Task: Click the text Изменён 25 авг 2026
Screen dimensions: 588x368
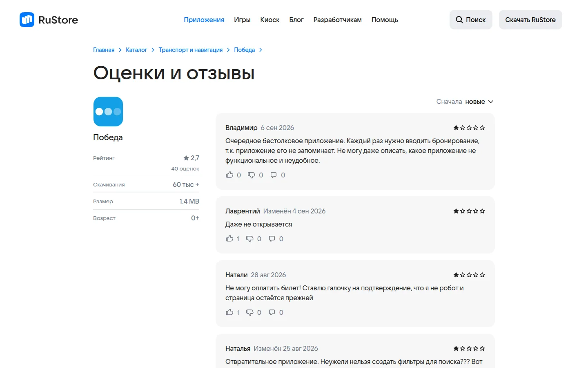Action: click(x=286, y=348)
